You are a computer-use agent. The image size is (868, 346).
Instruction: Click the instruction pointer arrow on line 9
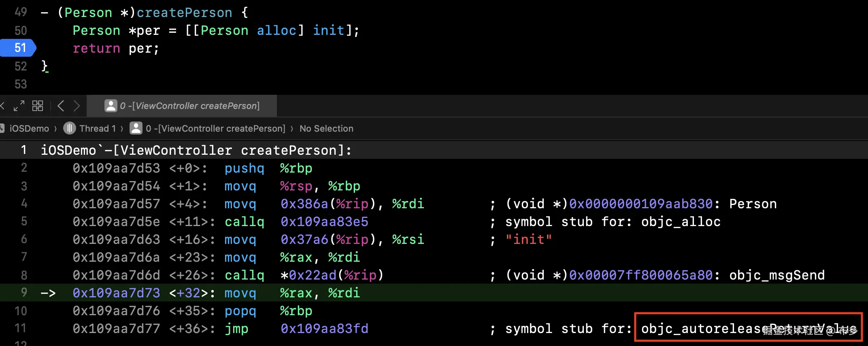[48, 293]
